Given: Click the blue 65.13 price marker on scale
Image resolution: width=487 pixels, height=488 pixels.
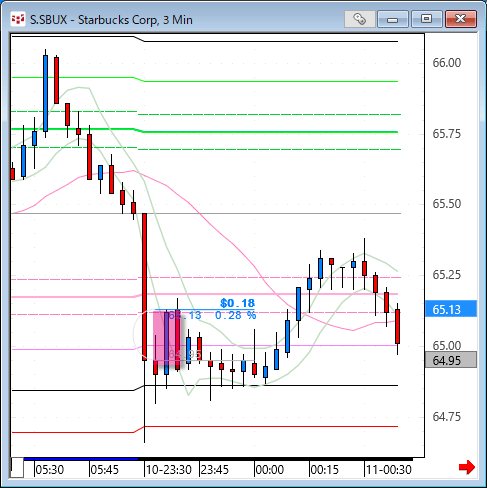Looking at the screenshot, I should coord(451,309).
